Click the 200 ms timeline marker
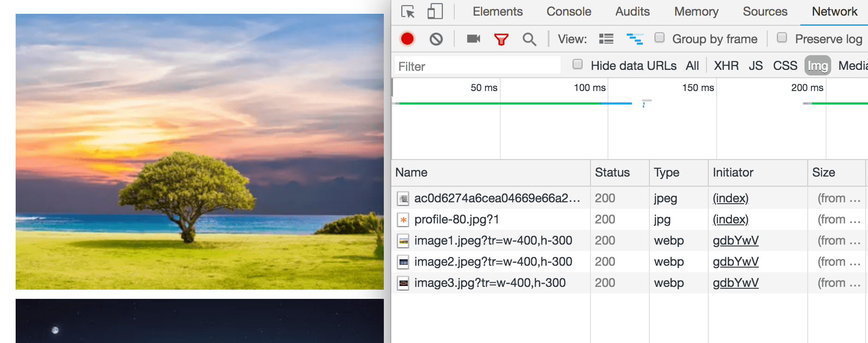The image size is (868, 343). point(807,88)
